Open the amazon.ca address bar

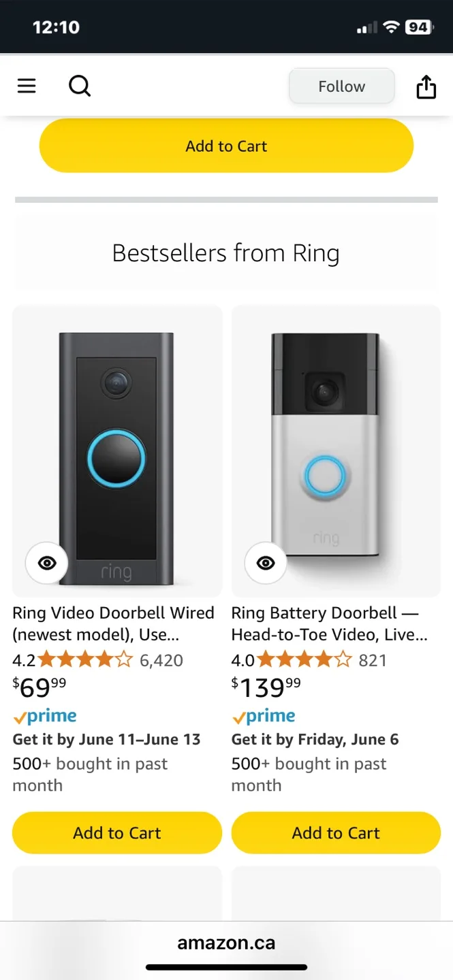tap(226, 943)
